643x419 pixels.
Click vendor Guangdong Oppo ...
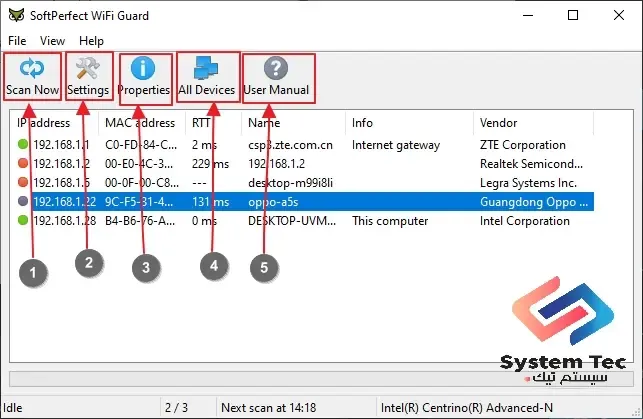click(x=534, y=202)
